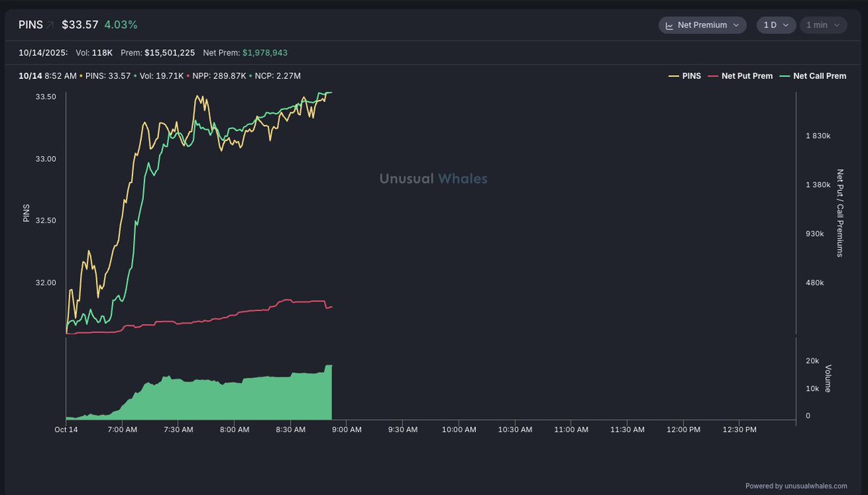
Task: Open the 1 min interval dropdown
Action: coord(822,25)
